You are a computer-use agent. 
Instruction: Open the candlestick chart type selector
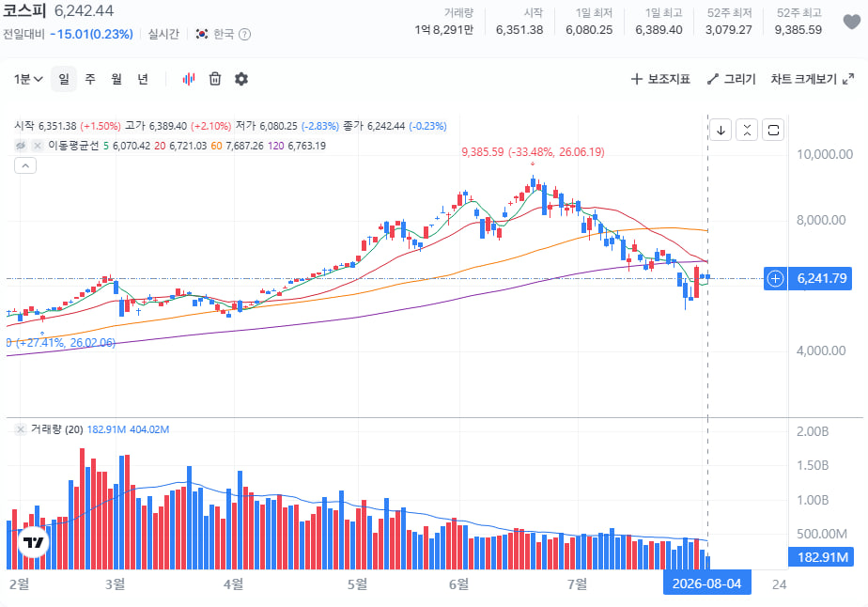click(189, 79)
